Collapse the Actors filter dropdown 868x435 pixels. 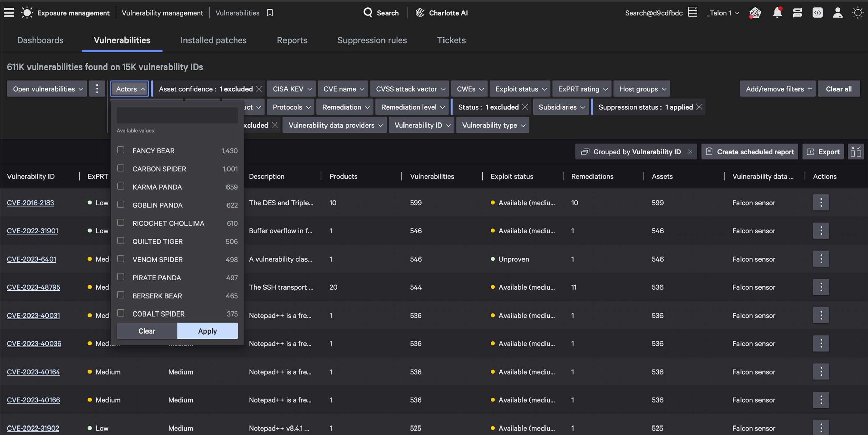(x=129, y=89)
